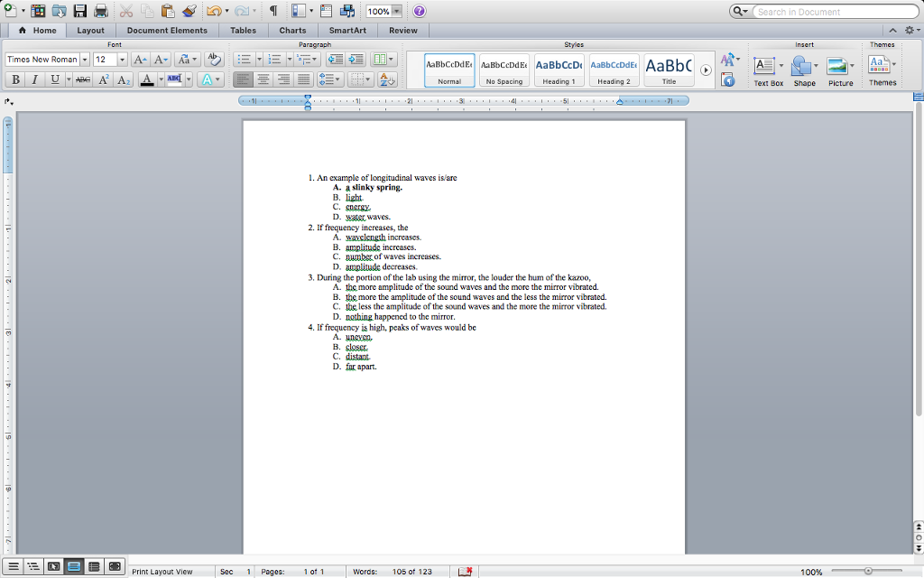Switch to the Document Elements tab

click(167, 30)
